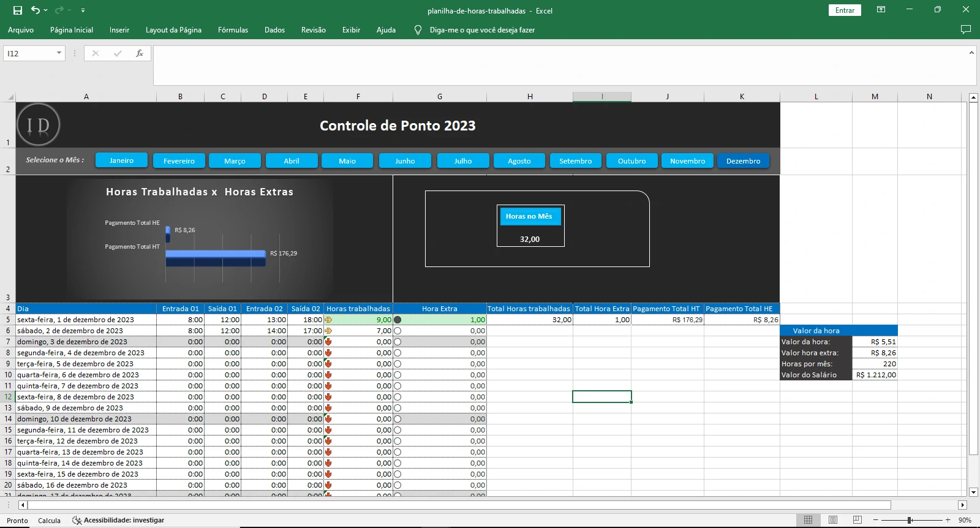The image size is (980, 528).
Task: Switch to Page Layout view
Action: [x=833, y=520]
